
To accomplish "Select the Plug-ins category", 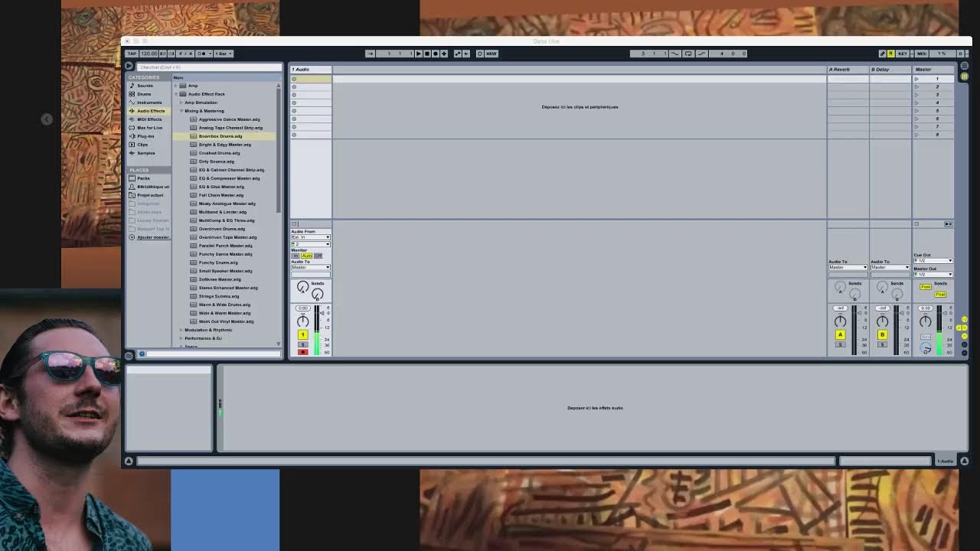I will tap(145, 136).
